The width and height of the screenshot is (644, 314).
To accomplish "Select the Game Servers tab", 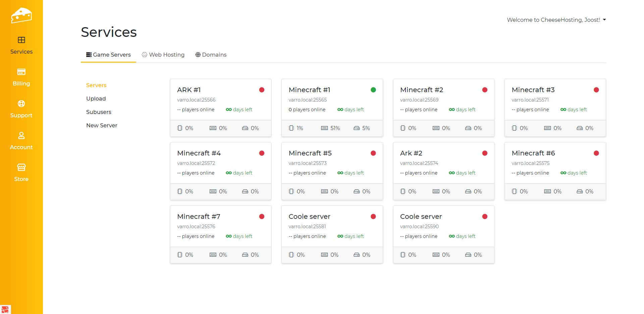I will 108,55.
